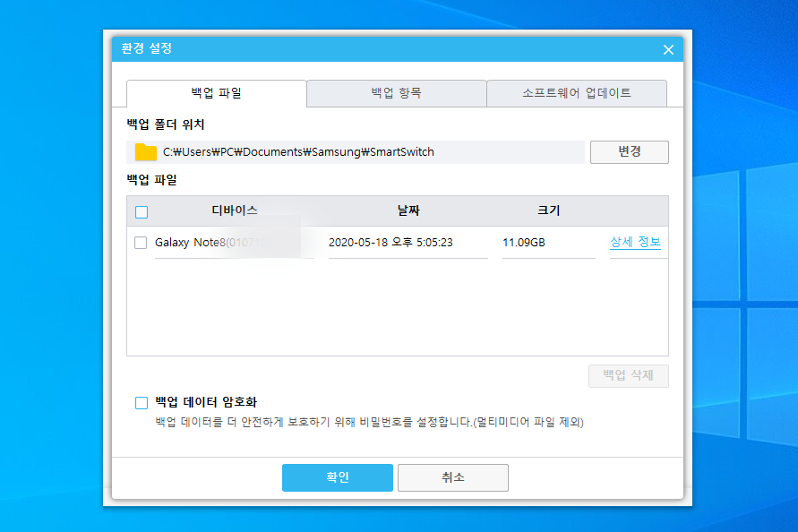Click the 취소 button
Screen dimensions: 798x532
tap(453, 477)
